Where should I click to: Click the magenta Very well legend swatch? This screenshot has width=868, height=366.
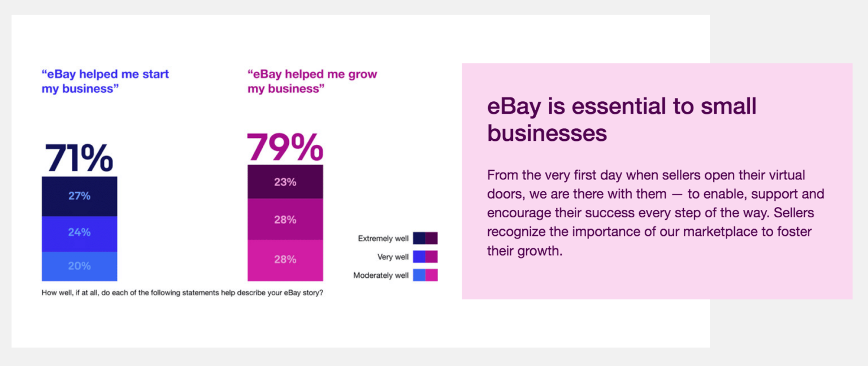tap(432, 257)
